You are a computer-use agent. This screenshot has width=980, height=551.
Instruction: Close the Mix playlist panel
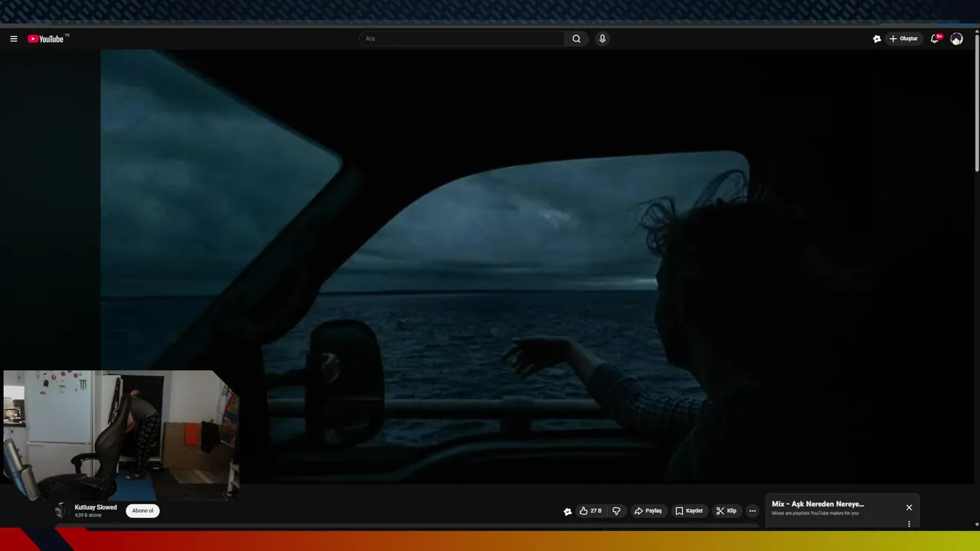point(909,507)
